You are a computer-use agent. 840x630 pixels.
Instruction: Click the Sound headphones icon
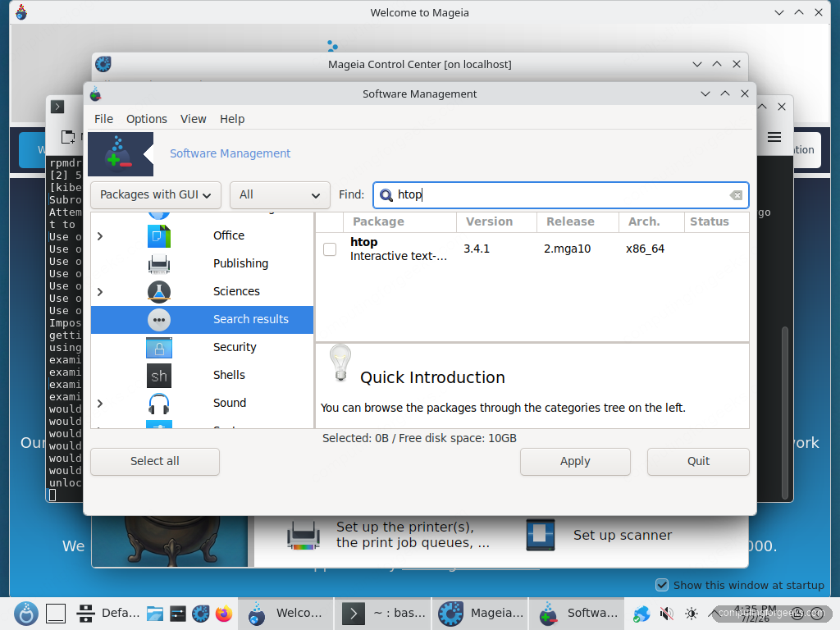159,404
